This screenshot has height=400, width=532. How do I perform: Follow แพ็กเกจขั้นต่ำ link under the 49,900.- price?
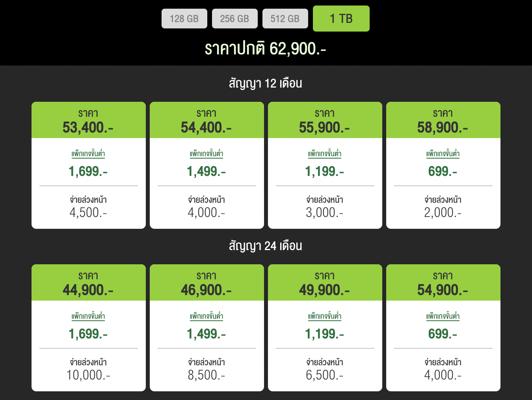(325, 316)
